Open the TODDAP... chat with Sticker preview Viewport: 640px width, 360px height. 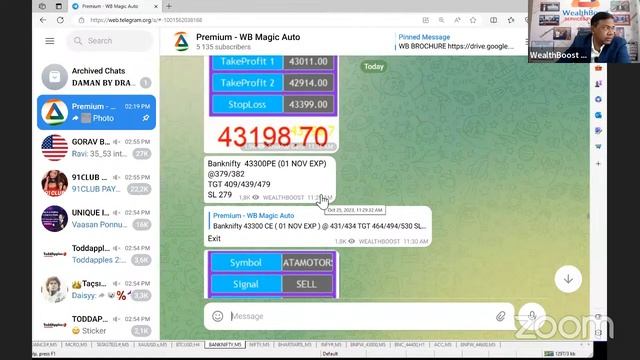point(96,325)
